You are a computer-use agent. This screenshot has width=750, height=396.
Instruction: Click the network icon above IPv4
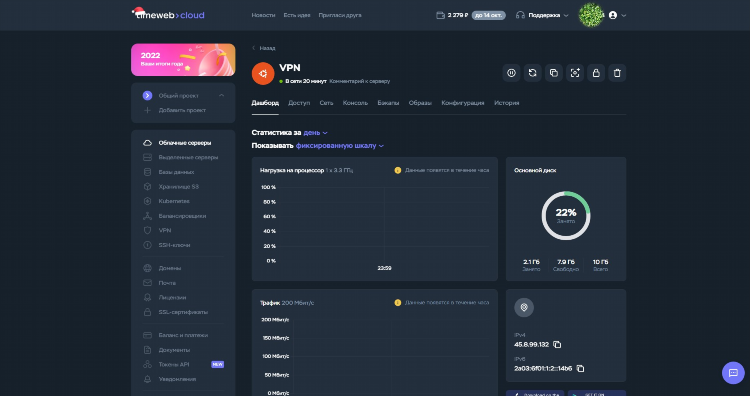point(524,308)
